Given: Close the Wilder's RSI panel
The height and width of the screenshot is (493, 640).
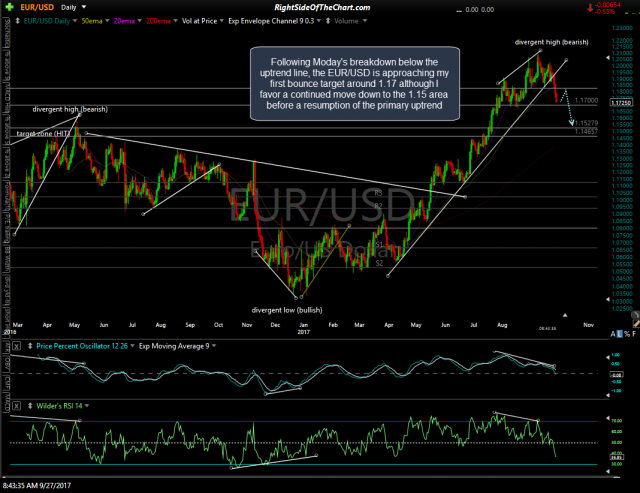Looking at the screenshot, I should 16,406.
